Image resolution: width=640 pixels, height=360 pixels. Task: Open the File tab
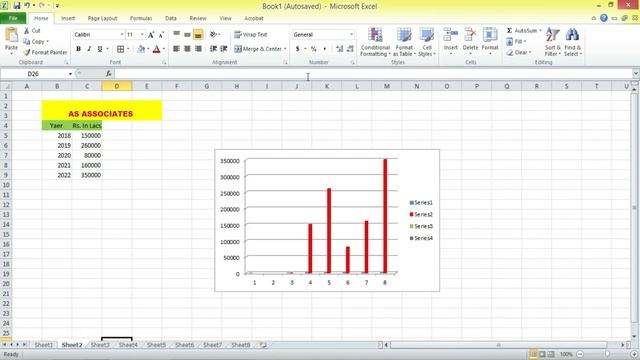[x=13, y=18]
